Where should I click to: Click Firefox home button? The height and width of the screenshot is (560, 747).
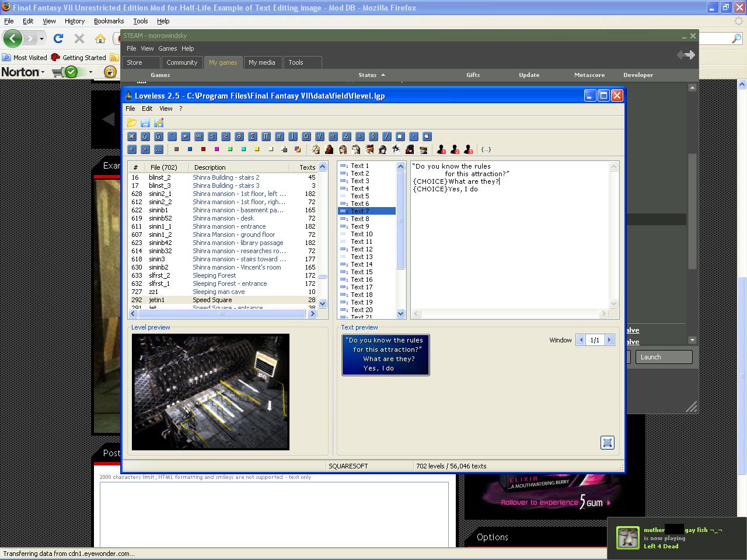coord(100,38)
